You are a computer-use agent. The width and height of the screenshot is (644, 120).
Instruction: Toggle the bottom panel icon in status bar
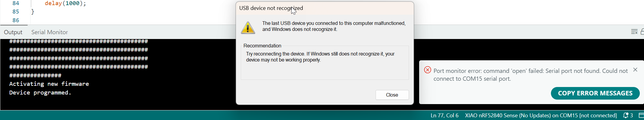641,115
